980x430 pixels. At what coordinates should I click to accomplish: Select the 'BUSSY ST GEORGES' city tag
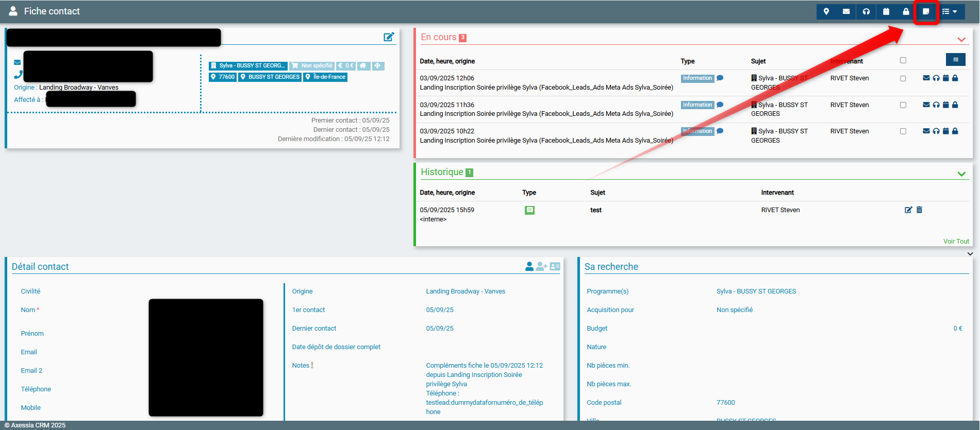[x=270, y=77]
